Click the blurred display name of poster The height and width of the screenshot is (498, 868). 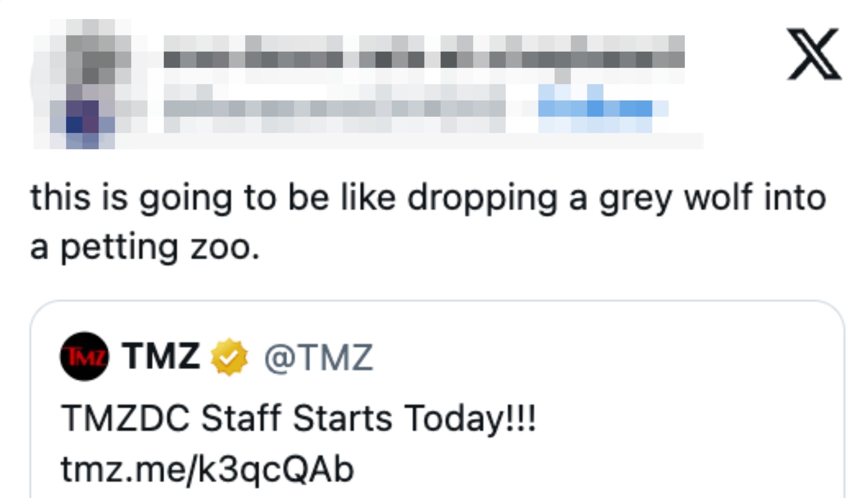tap(424, 59)
